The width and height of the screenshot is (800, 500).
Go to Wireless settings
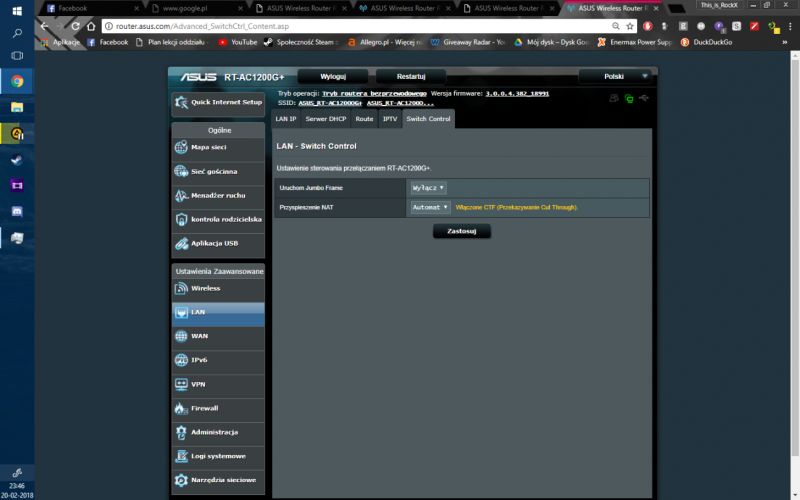[218, 289]
